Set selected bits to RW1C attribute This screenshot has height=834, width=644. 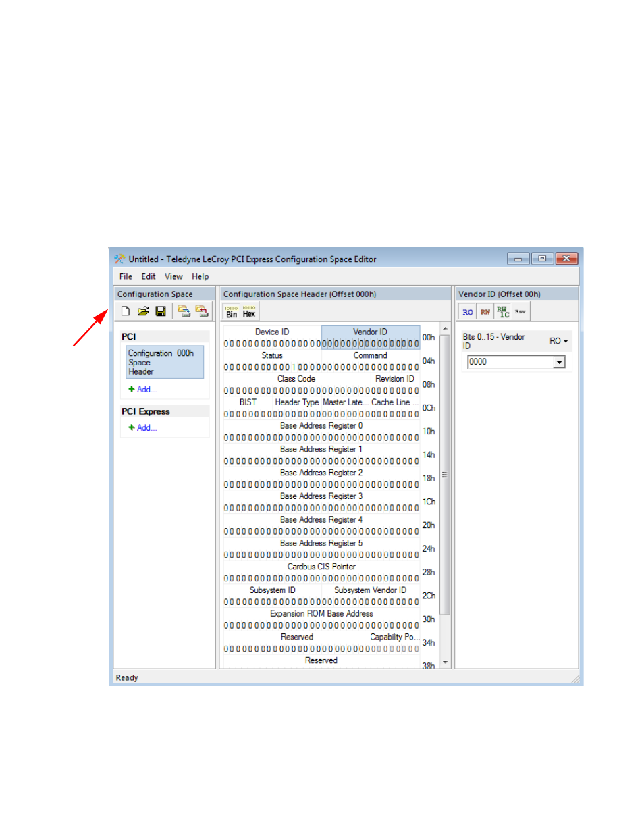(503, 312)
